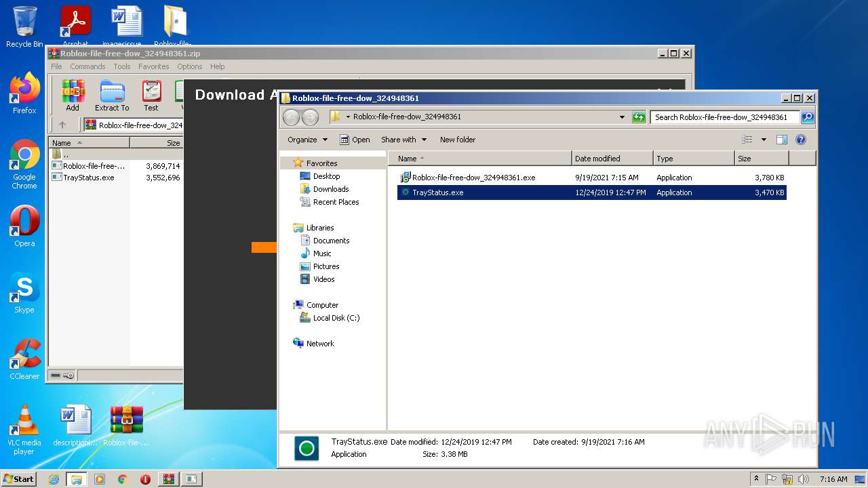This screenshot has width=868, height=488.
Task: Toggle the Explorer preview pane icon
Action: [x=781, y=140]
